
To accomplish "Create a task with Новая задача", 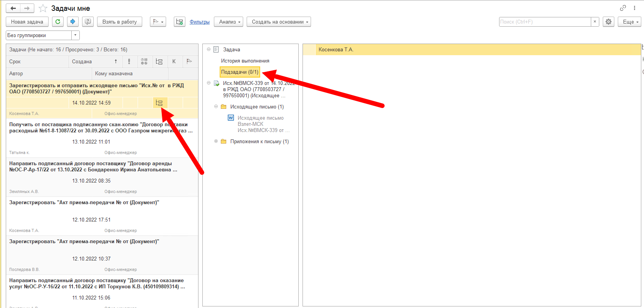I will [x=27, y=22].
